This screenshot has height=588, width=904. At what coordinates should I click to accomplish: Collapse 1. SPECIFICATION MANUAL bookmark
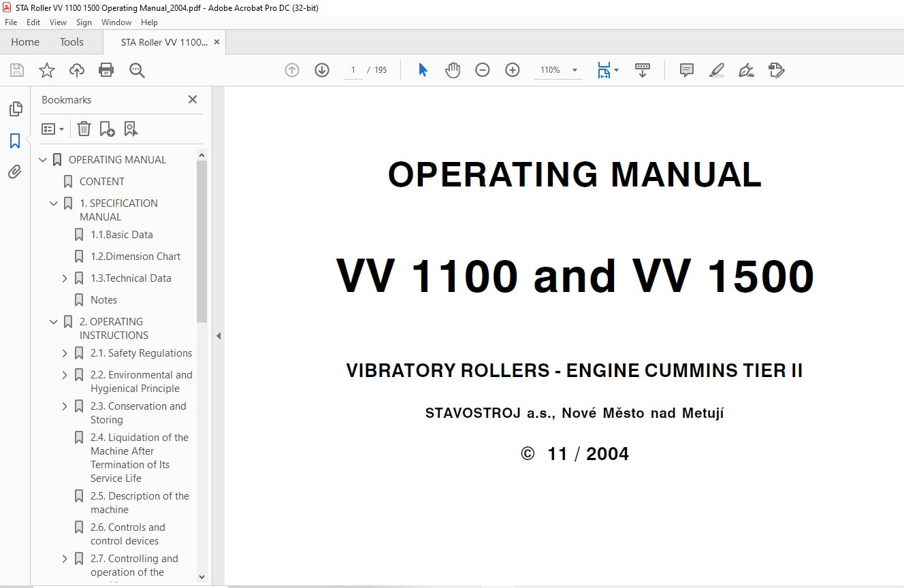[x=54, y=203]
